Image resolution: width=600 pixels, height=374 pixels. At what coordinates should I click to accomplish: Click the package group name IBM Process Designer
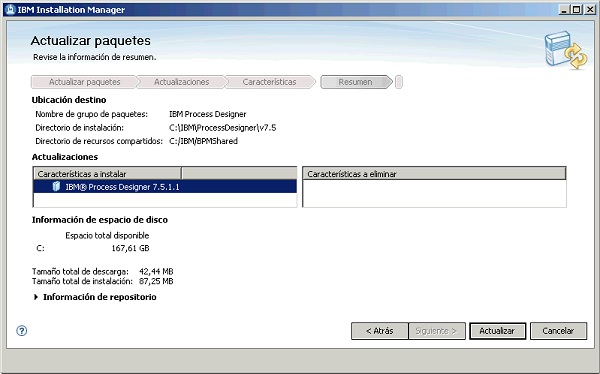pos(208,114)
